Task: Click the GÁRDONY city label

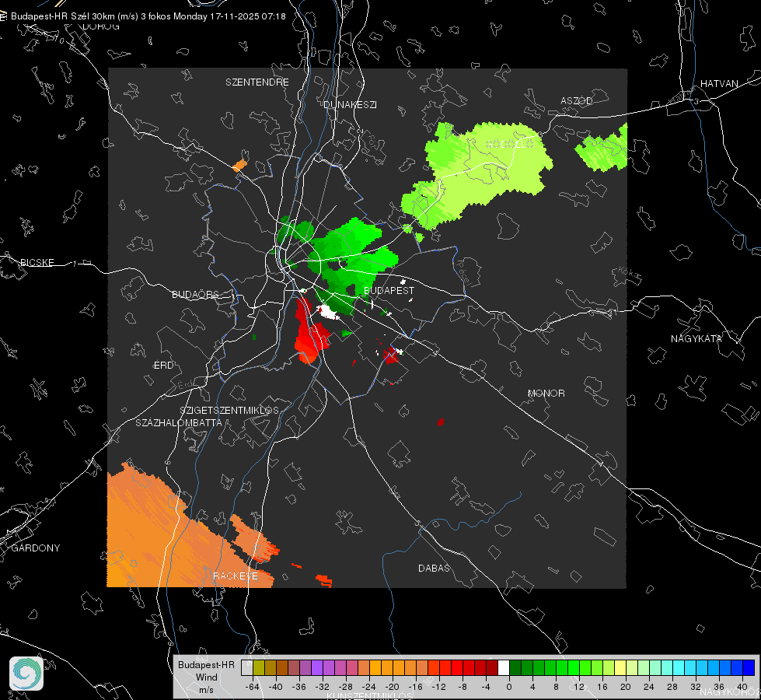Action: (36, 548)
